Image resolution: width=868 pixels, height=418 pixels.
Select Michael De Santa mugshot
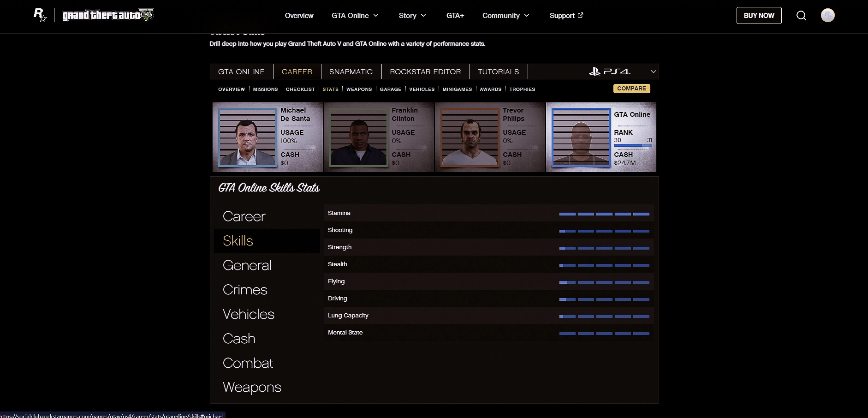tap(248, 137)
